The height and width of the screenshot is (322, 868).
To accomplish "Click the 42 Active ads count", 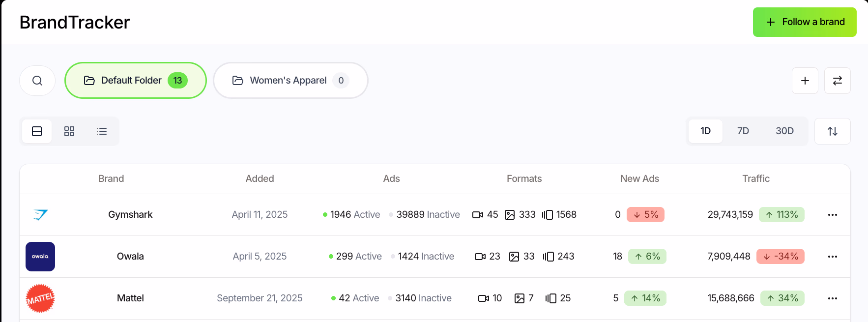I will 355,298.
